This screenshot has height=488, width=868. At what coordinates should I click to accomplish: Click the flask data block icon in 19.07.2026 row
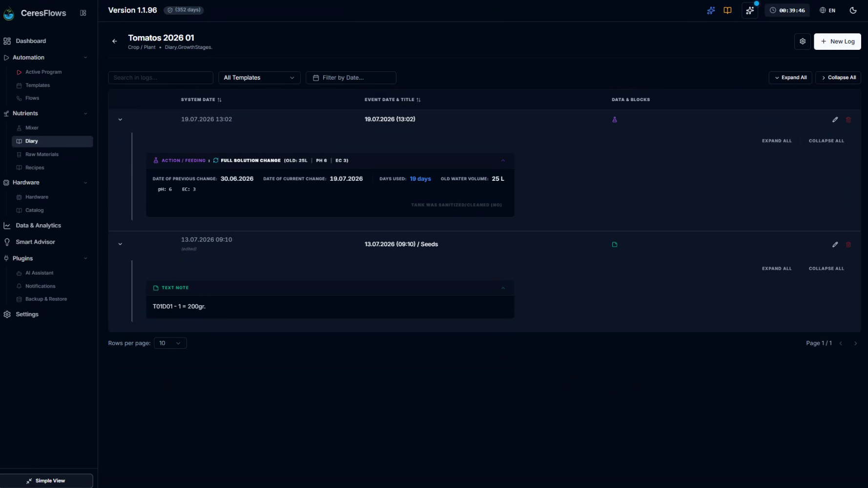coord(615,120)
